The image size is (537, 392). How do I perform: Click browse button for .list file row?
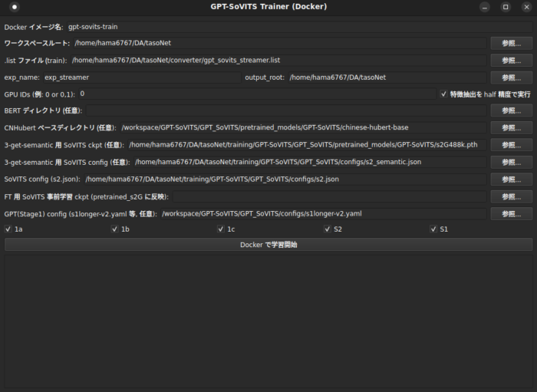click(511, 61)
